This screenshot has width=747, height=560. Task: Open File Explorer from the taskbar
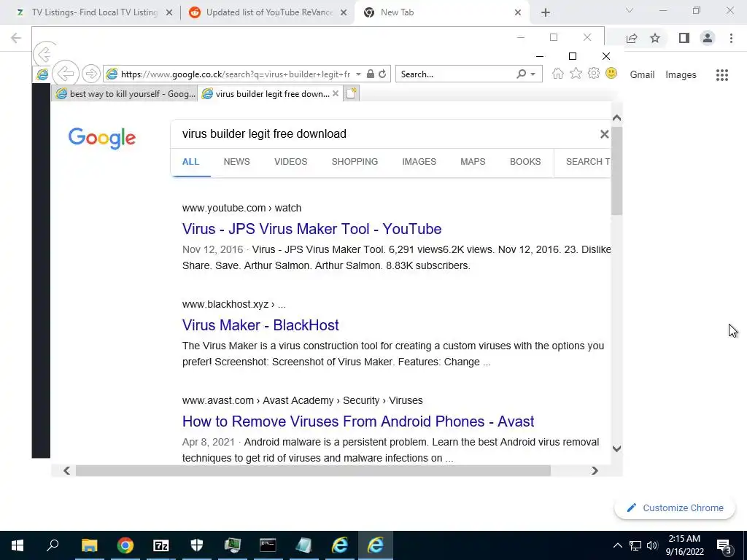point(89,545)
